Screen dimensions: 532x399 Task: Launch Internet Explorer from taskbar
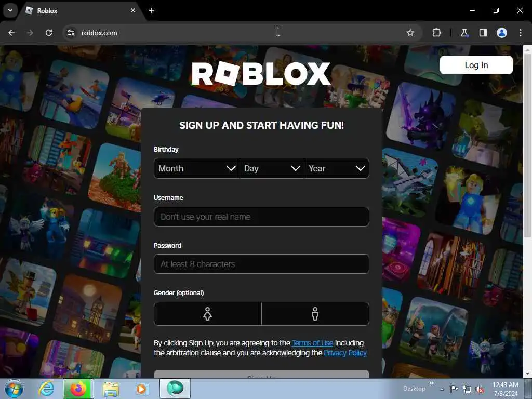tap(46, 389)
